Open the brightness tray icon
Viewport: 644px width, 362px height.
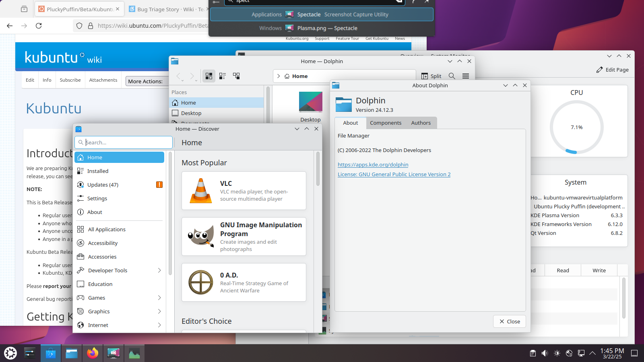click(x=557, y=353)
